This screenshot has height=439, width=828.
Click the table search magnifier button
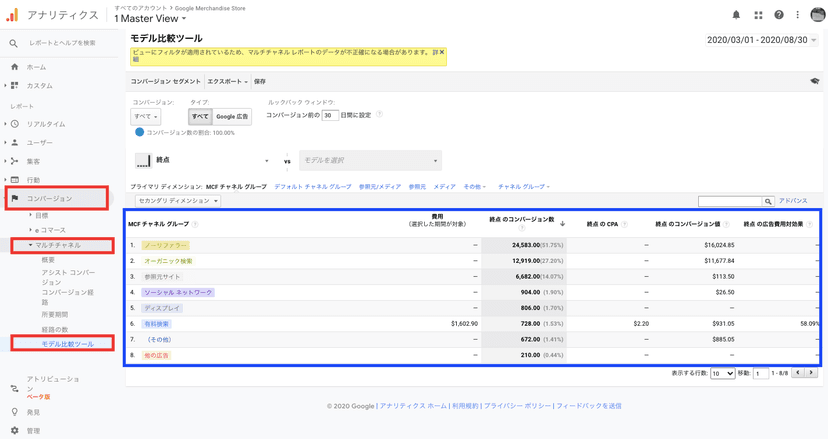(768, 201)
